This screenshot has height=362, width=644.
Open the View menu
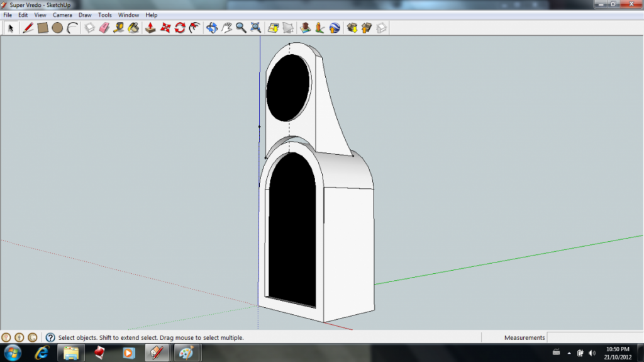click(x=40, y=15)
